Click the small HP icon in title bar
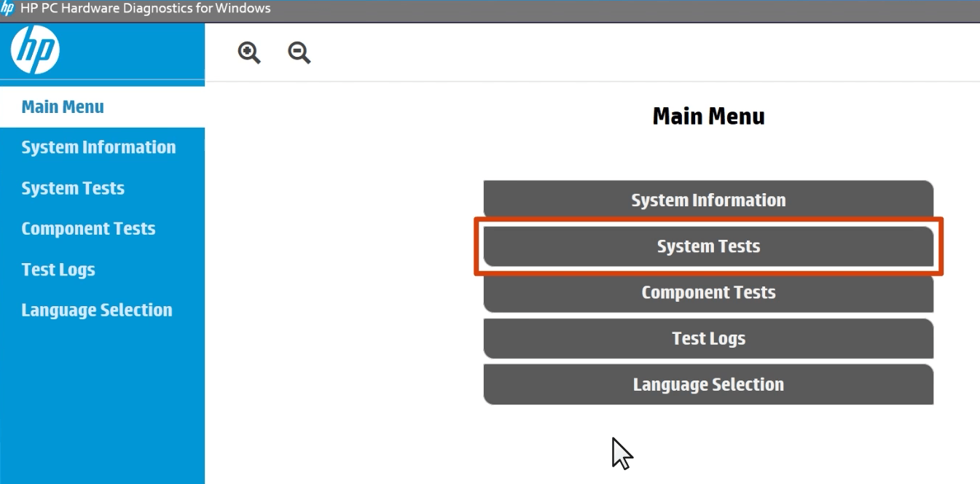 pyautogui.click(x=7, y=9)
